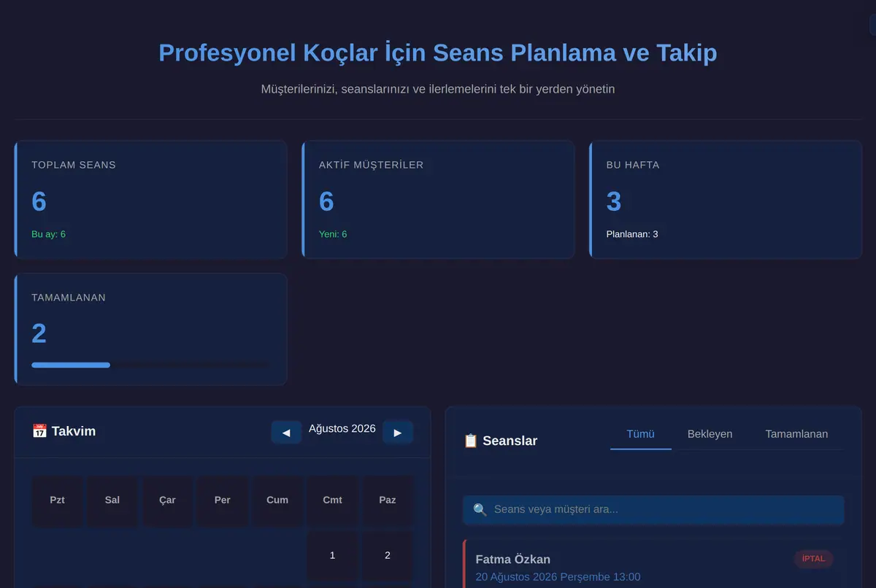Click the Cum weekday header
This screenshot has height=588, width=876.
(277, 500)
